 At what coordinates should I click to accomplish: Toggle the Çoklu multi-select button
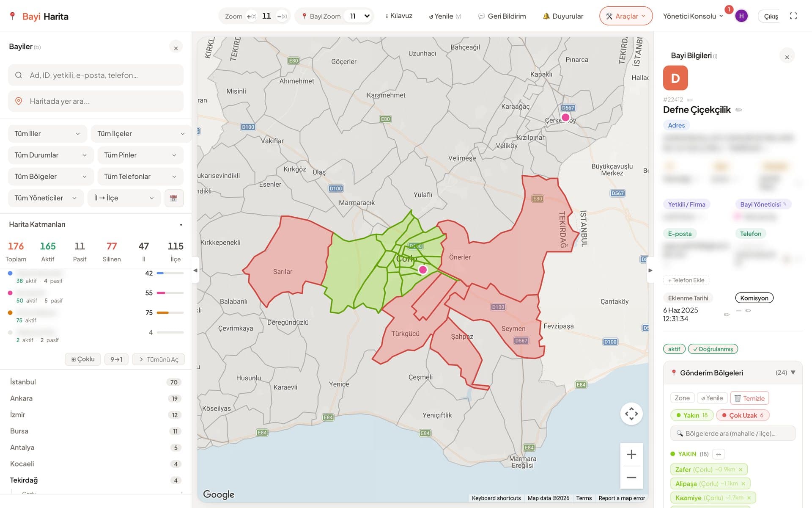pyautogui.click(x=83, y=359)
